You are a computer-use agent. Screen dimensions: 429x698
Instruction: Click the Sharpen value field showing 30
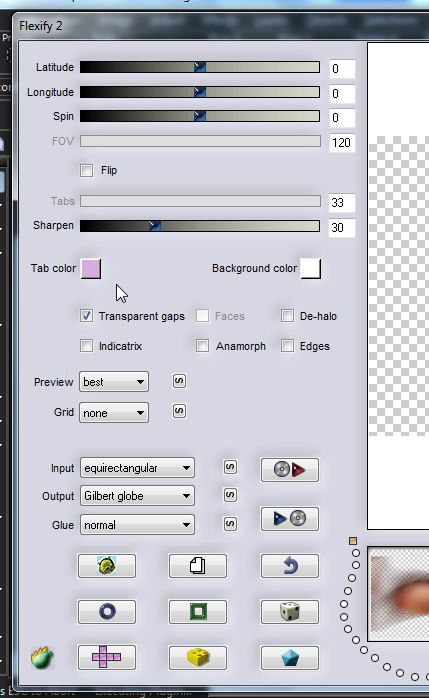pos(342,227)
